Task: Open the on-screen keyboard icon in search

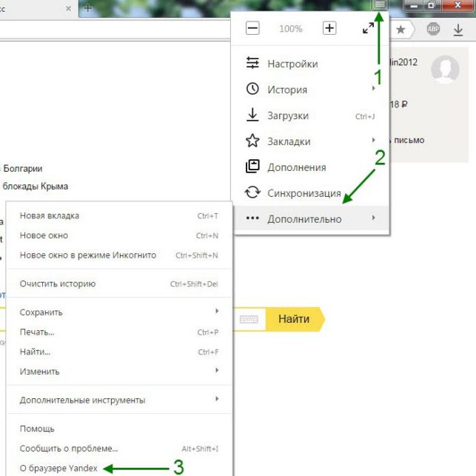Action: [249, 319]
